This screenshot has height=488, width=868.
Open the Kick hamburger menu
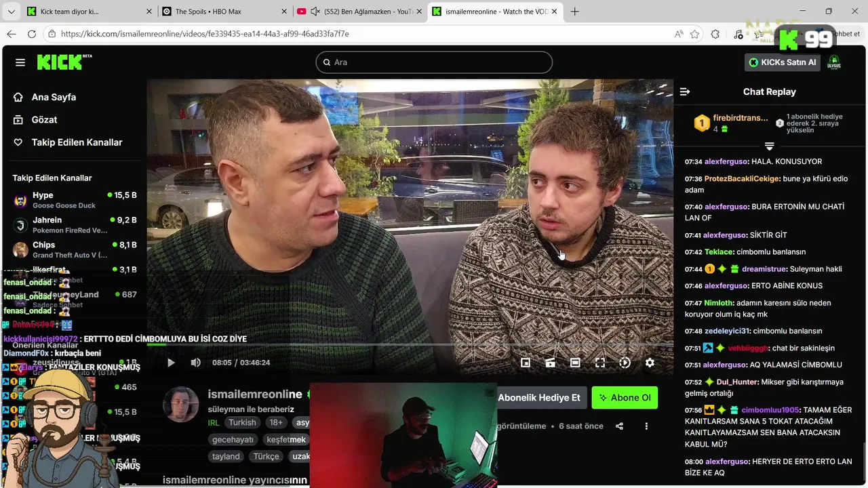click(x=20, y=62)
